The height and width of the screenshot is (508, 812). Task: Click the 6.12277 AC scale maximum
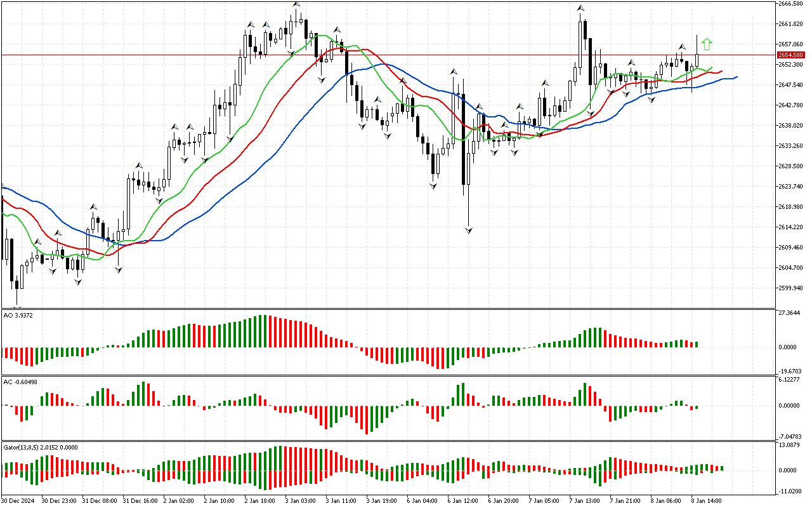pos(790,380)
